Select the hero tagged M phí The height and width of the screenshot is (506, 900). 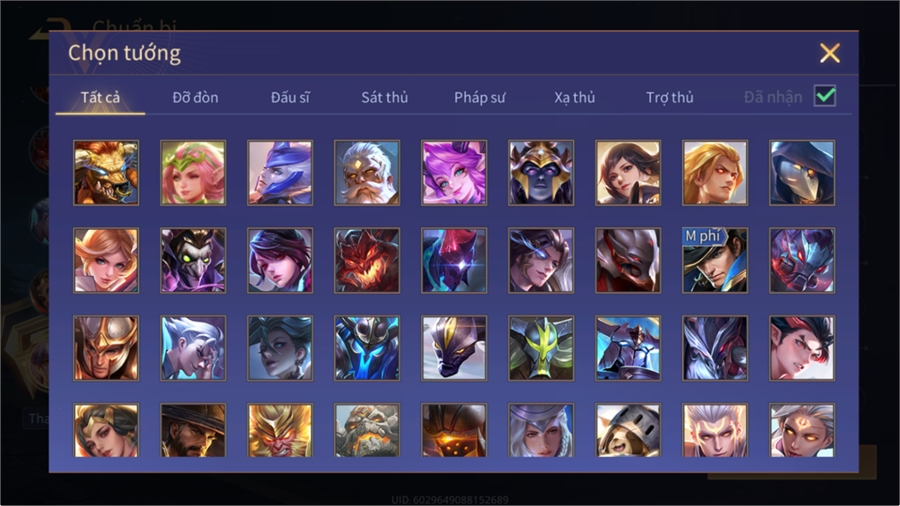pyautogui.click(x=715, y=260)
